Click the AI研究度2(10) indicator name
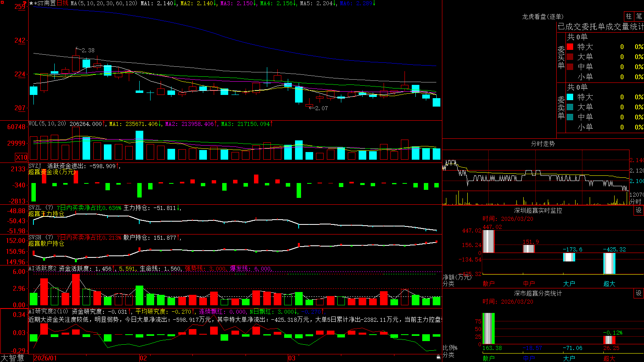The image size is (644, 362). (48, 311)
